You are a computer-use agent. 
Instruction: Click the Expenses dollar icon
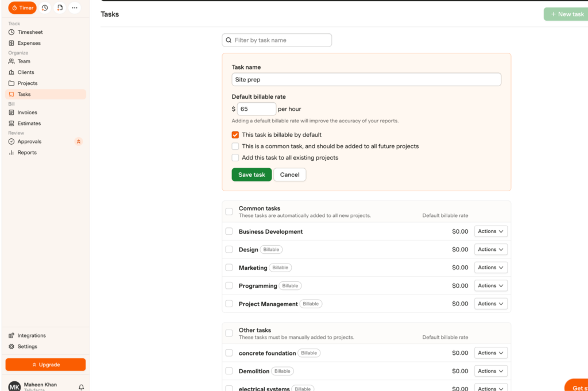11,43
